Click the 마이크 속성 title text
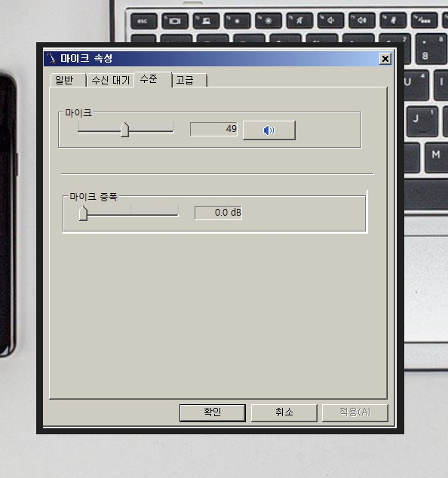Image resolution: width=448 pixels, height=478 pixels. point(86,58)
